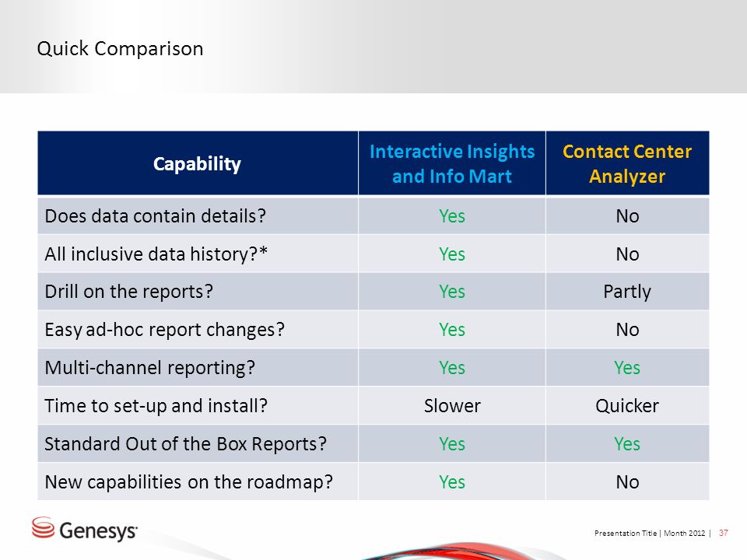Click the 'Quicker' cell

point(627,406)
